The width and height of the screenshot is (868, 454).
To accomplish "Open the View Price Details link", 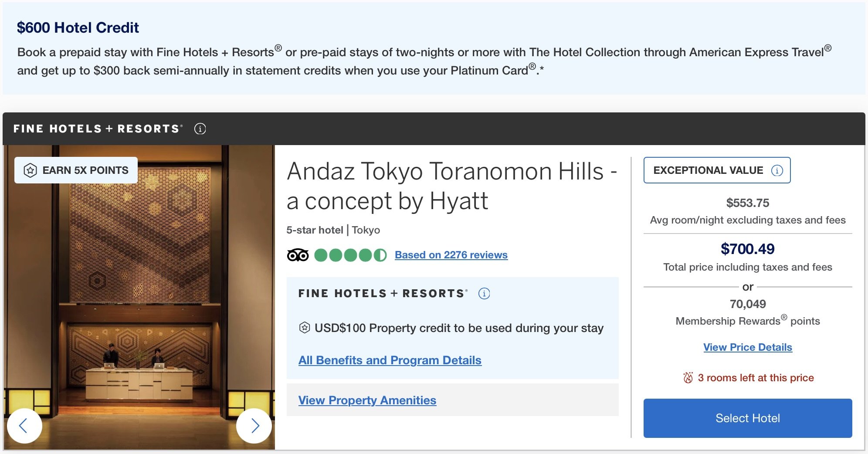I will (748, 347).
